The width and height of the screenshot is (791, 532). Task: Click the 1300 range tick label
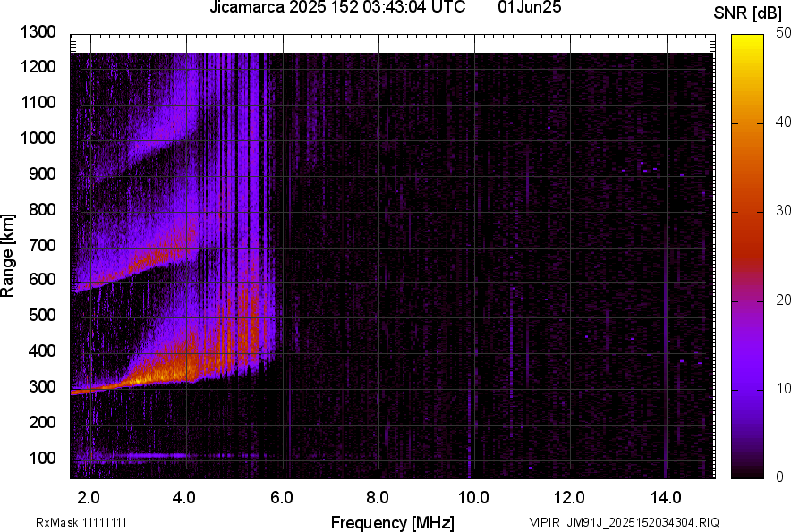coord(38,32)
